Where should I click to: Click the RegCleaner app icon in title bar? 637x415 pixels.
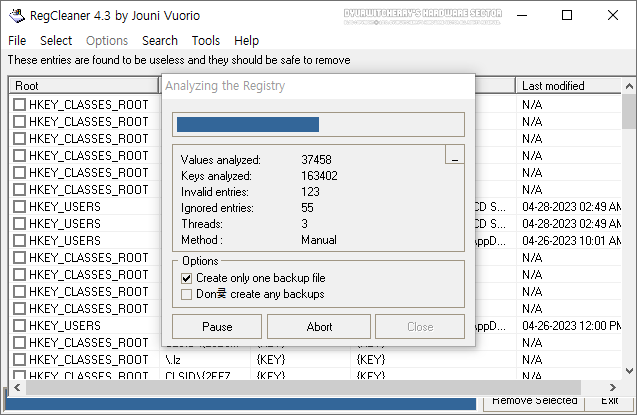coord(17,16)
